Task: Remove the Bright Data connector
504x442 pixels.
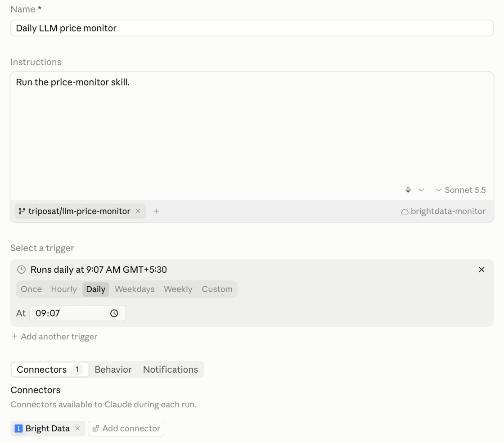Action: (77, 428)
